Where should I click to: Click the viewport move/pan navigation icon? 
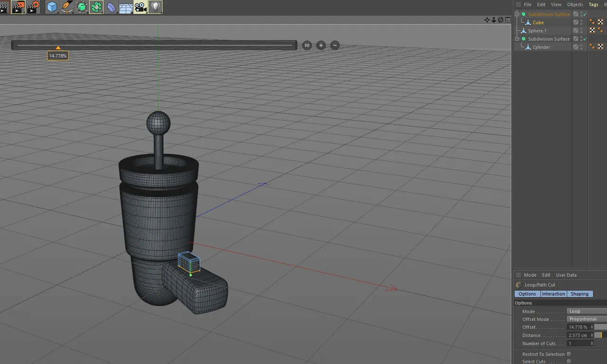[x=487, y=20]
